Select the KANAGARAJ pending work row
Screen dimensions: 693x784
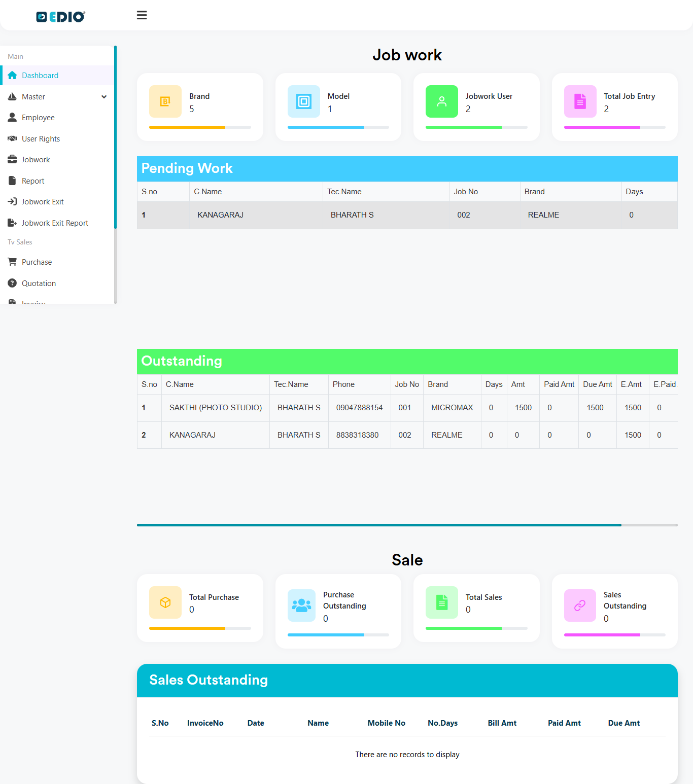click(220, 215)
